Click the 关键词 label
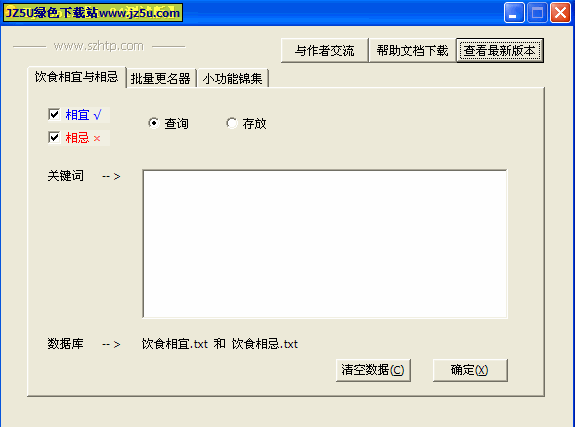 pos(65,176)
